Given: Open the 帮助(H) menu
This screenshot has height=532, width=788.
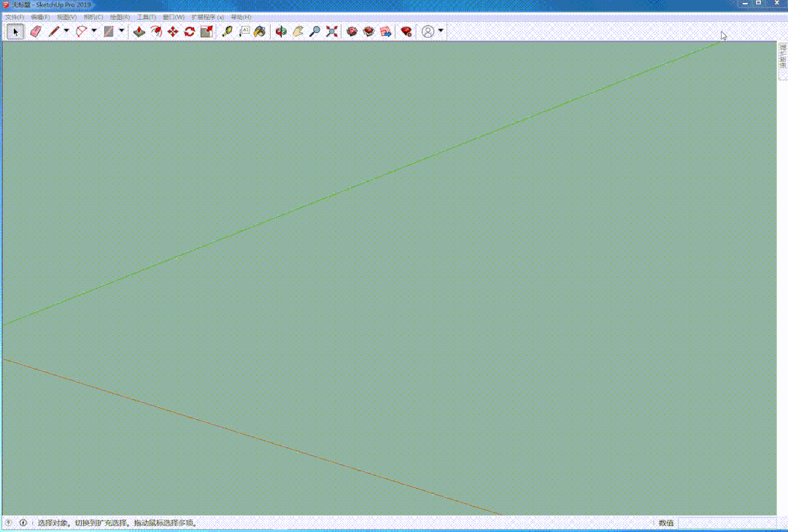Looking at the screenshot, I should click(x=242, y=17).
